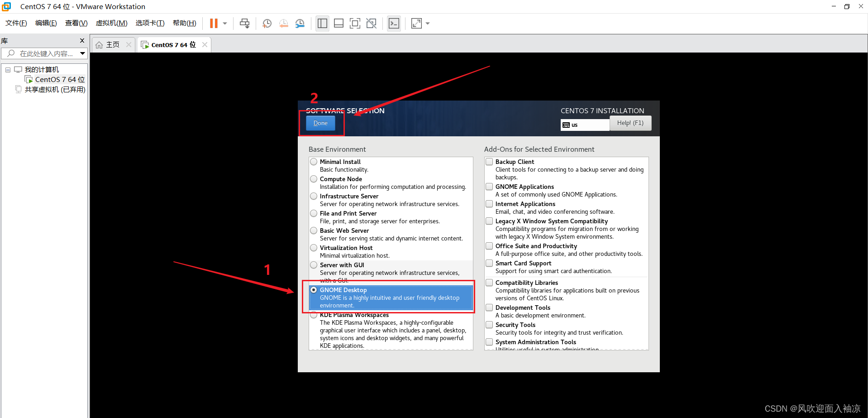Click the Base Environment heading

(337, 149)
